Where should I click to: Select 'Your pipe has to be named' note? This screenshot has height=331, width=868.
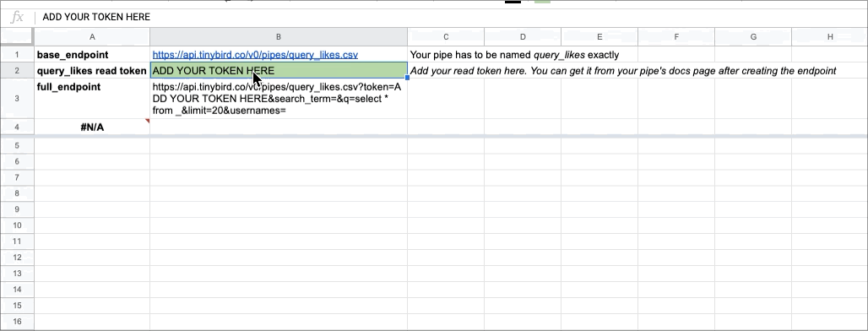pos(514,55)
